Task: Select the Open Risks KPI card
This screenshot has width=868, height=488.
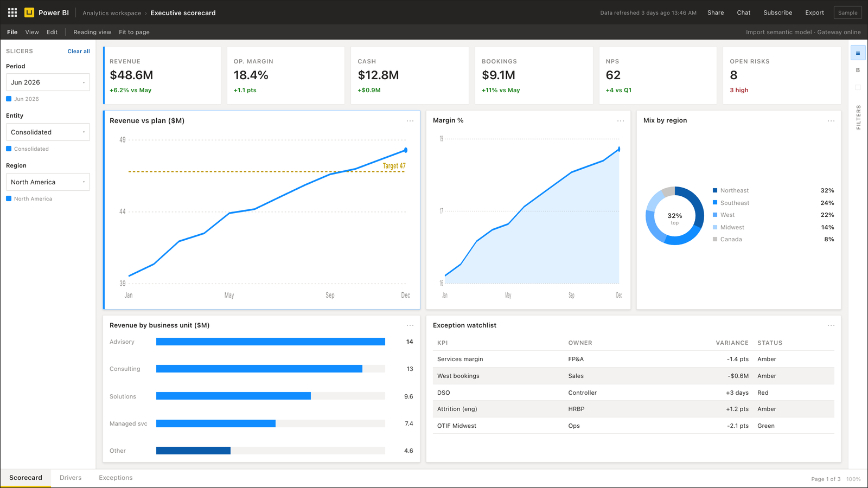Action: point(782,75)
